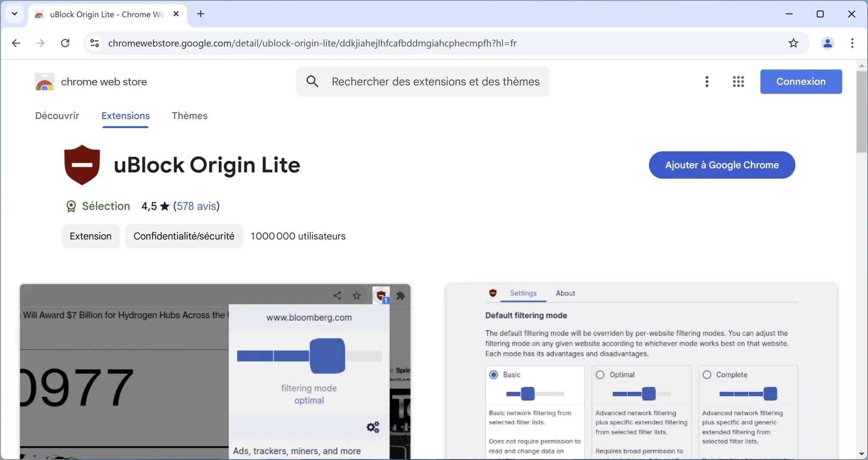Click the bookmark star in the address bar
Viewport: 868px width, 460px height.
click(x=794, y=43)
